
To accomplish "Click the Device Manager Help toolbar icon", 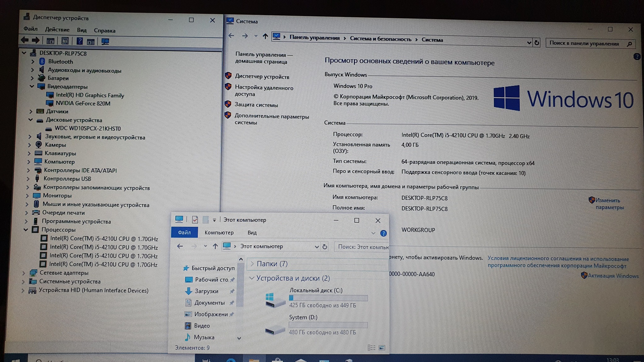I will [80, 41].
